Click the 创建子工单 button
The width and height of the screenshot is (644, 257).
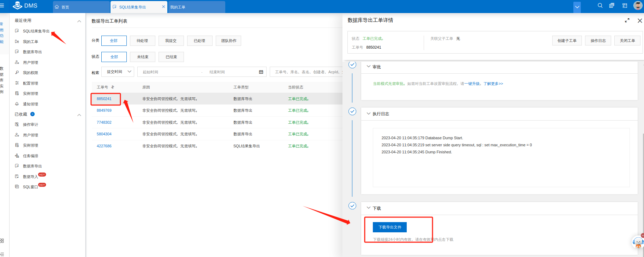pyautogui.click(x=567, y=41)
